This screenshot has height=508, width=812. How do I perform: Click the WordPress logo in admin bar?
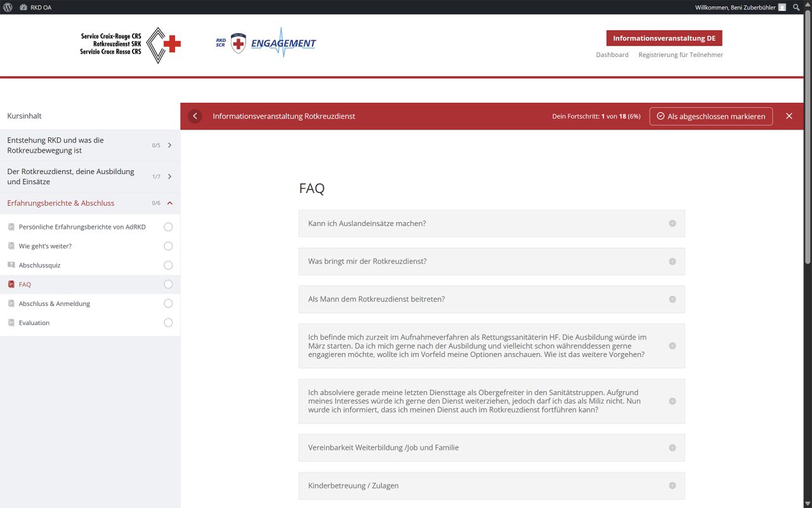[x=8, y=7]
